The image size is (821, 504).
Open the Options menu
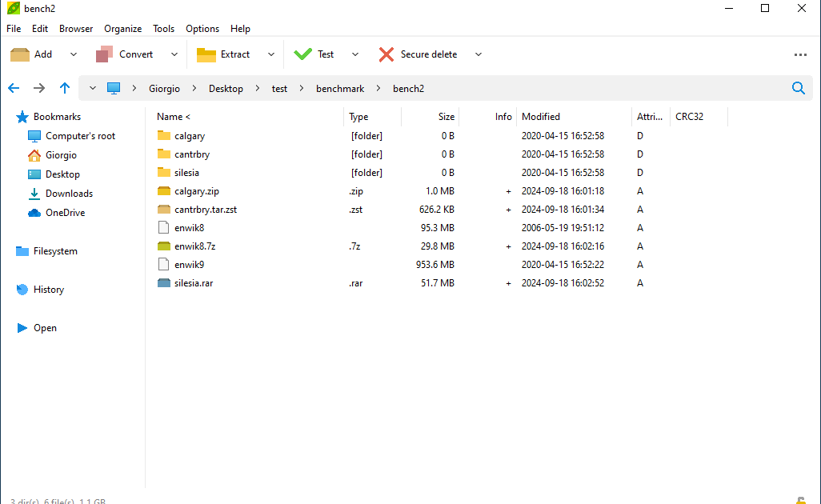coord(202,29)
